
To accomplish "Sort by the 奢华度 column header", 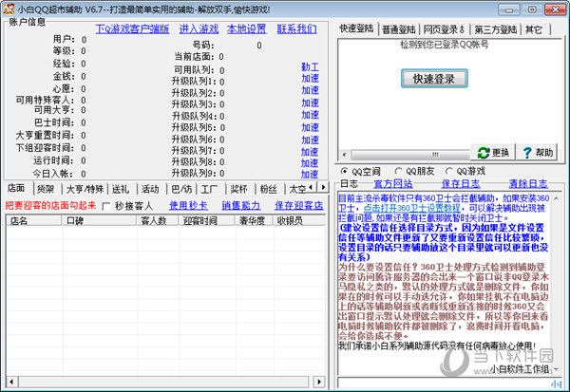I will coord(254,220).
